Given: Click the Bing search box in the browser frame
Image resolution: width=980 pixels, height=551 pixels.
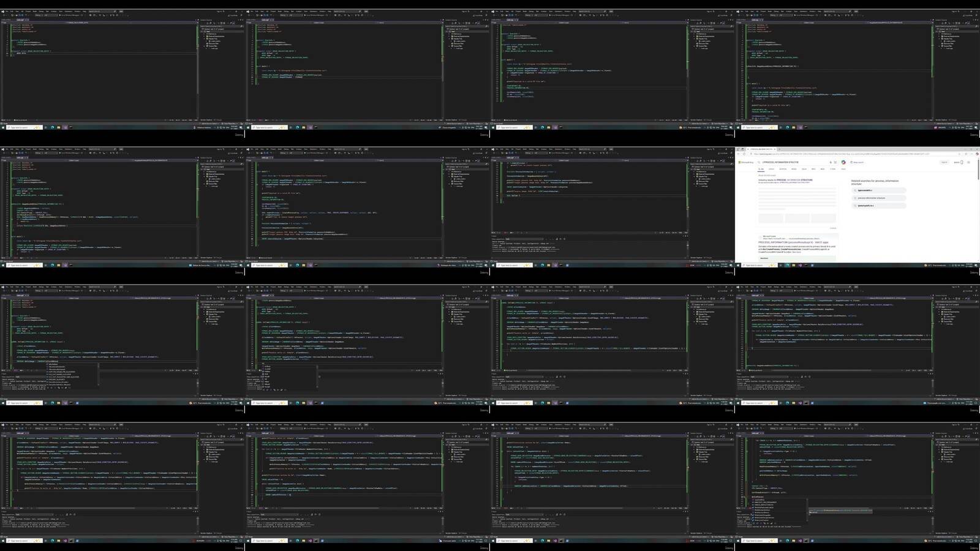Looking at the screenshot, I should point(796,162).
